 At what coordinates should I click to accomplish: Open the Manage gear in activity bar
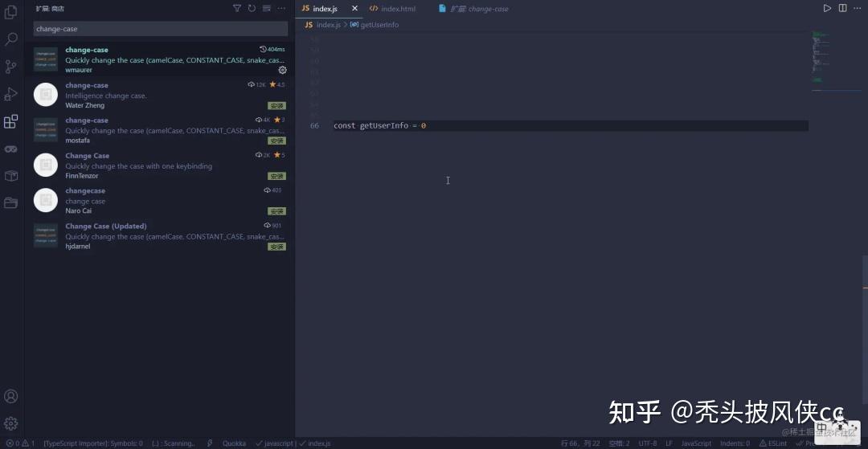point(10,423)
